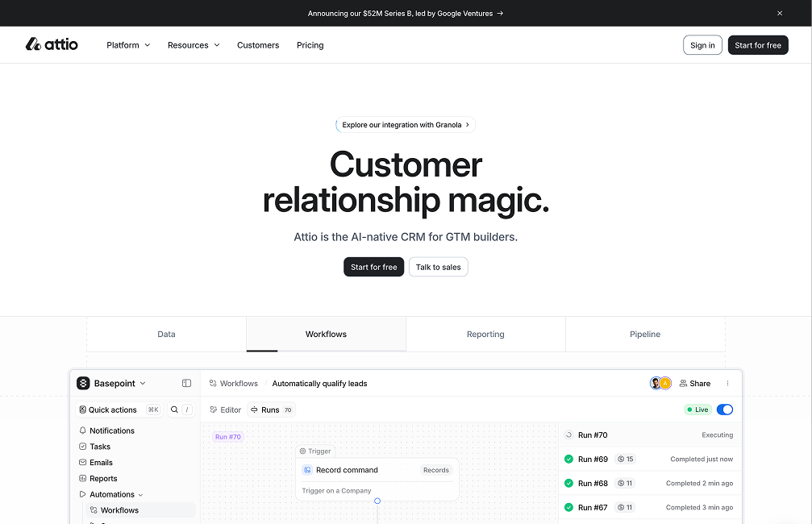The height and width of the screenshot is (524, 812).
Task: Switch to the Reporting tab
Action: (485, 334)
